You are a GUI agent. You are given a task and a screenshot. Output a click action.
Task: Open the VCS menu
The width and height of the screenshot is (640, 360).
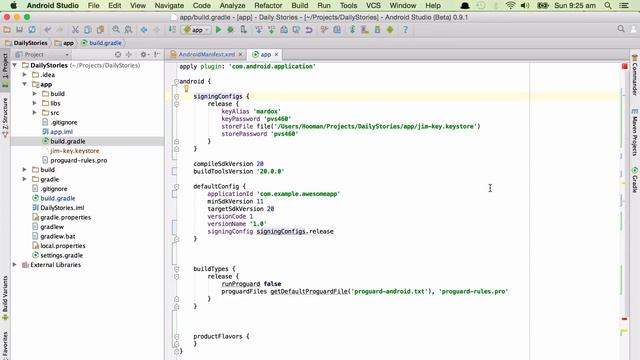coord(373,6)
